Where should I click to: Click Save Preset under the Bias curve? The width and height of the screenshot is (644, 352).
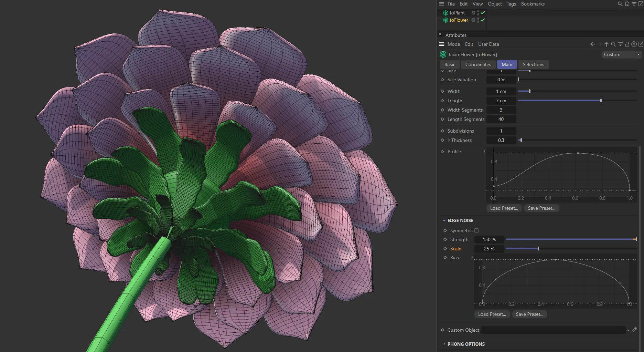pos(529,314)
